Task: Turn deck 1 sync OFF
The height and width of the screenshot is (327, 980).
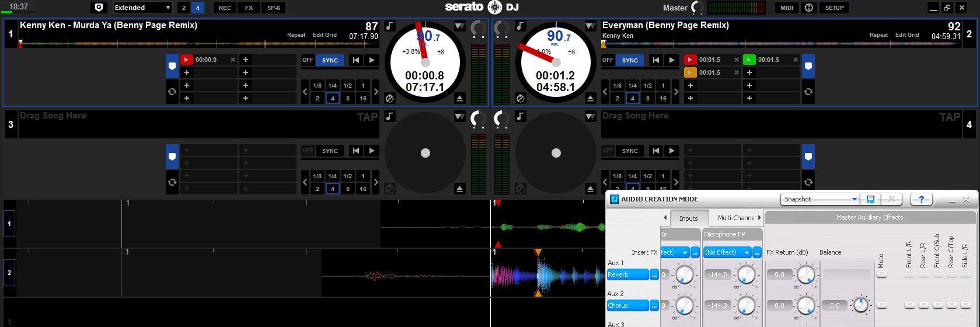Action: 308,60
